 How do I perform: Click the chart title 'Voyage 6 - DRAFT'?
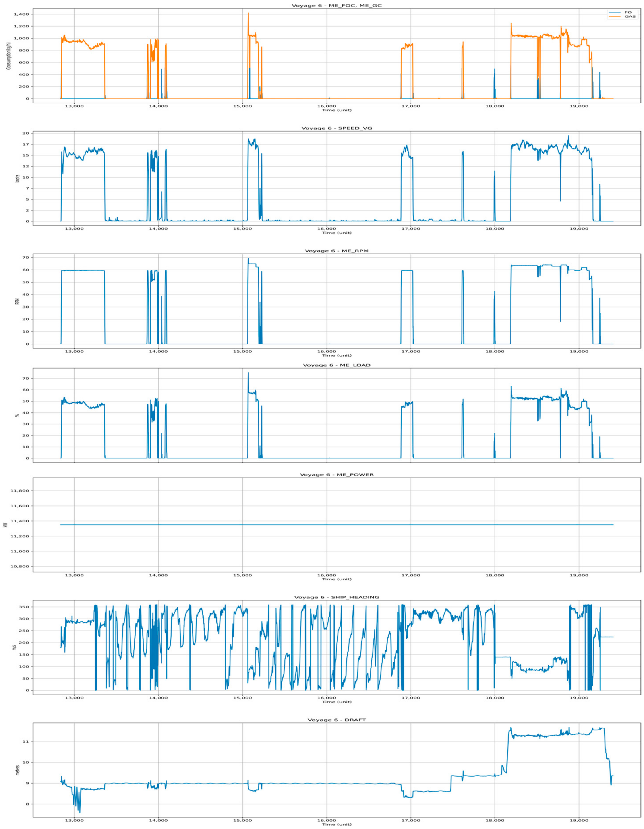pyautogui.click(x=337, y=720)
